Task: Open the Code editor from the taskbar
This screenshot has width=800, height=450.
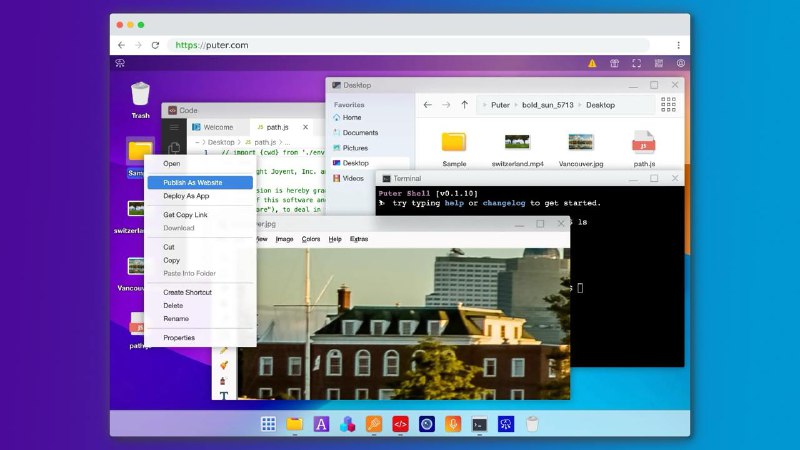Action: coord(400,424)
